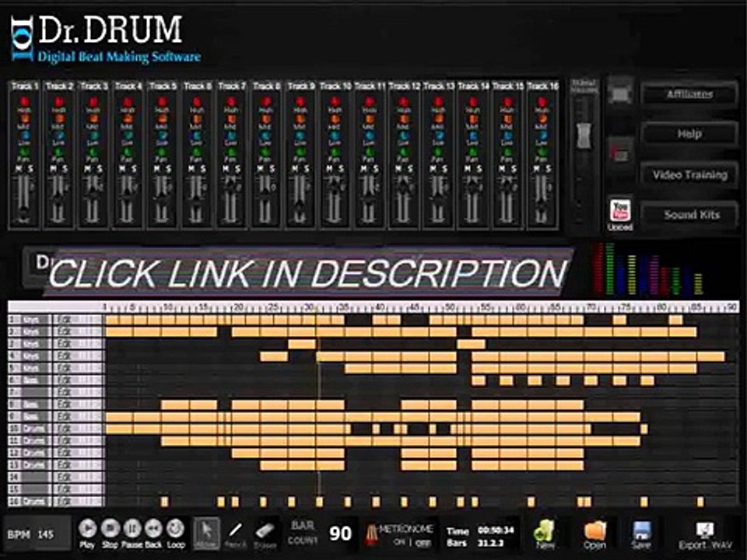Click the Bars position readout
747x560 pixels.
point(492,543)
